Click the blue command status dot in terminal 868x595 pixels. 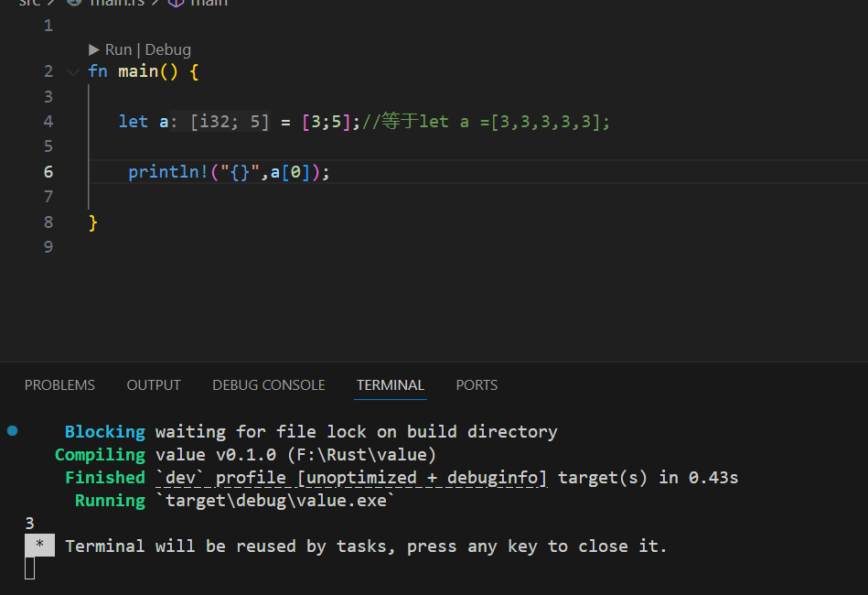[x=13, y=431]
